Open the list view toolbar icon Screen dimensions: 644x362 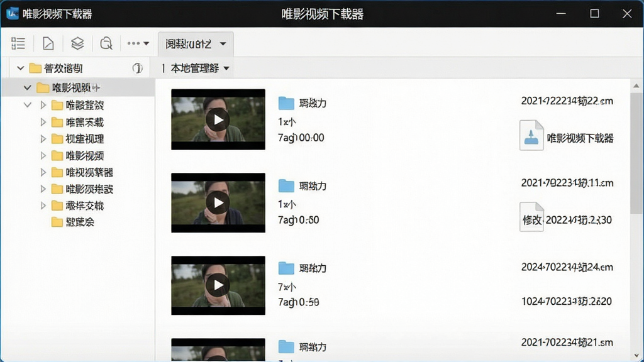[18, 43]
